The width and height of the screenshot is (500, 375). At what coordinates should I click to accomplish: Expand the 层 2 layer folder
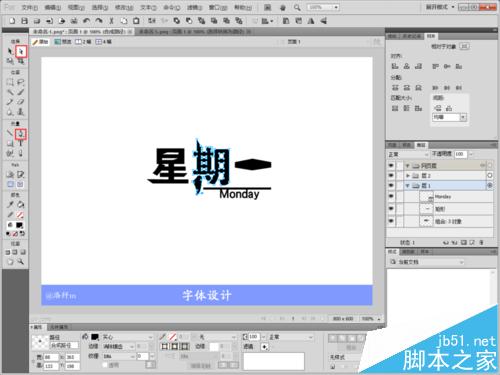pyautogui.click(x=407, y=175)
